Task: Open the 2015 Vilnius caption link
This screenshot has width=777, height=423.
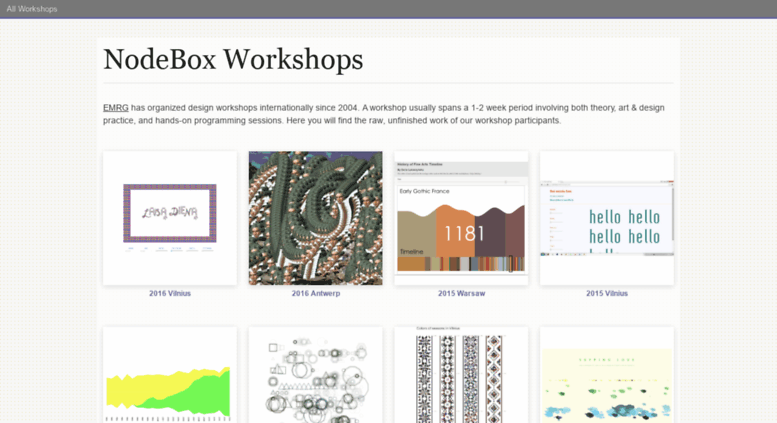Action: click(607, 293)
